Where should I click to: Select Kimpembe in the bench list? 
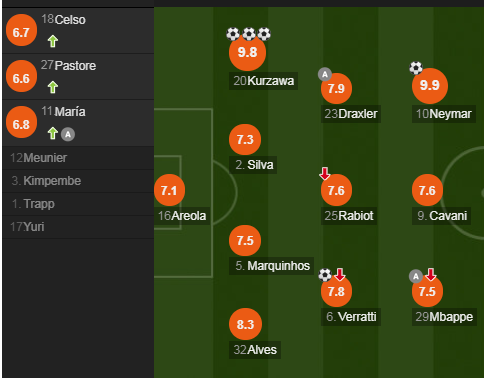point(78,181)
